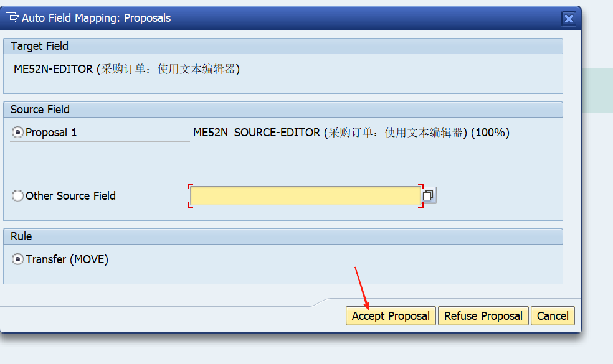Close the Auto Field Mapping dialog

coord(568,19)
